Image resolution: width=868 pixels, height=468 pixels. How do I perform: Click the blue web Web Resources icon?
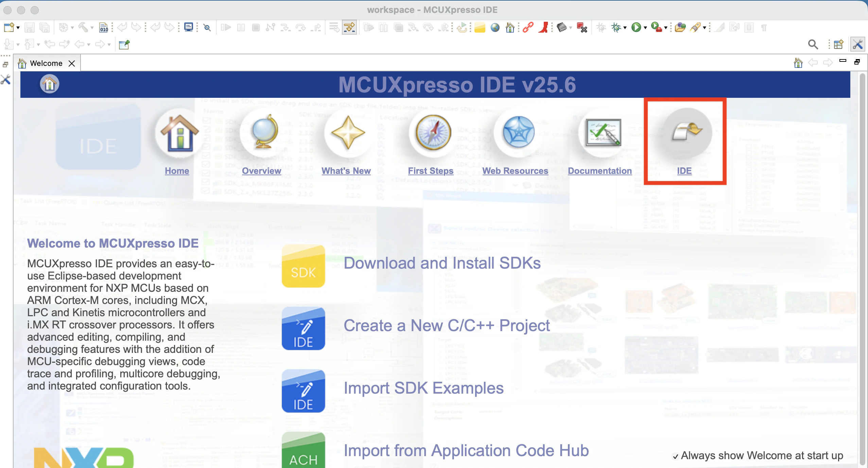tap(518, 132)
